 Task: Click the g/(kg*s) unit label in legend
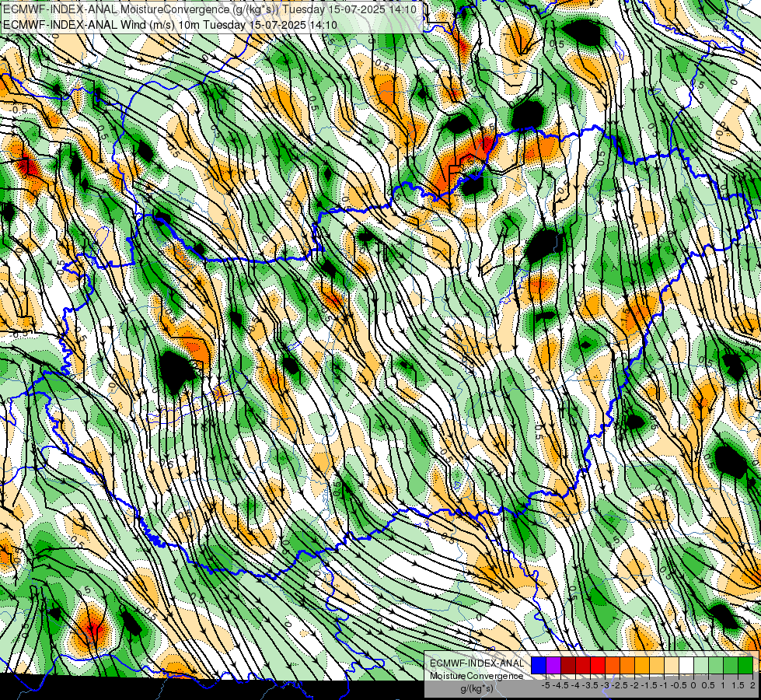point(476,688)
